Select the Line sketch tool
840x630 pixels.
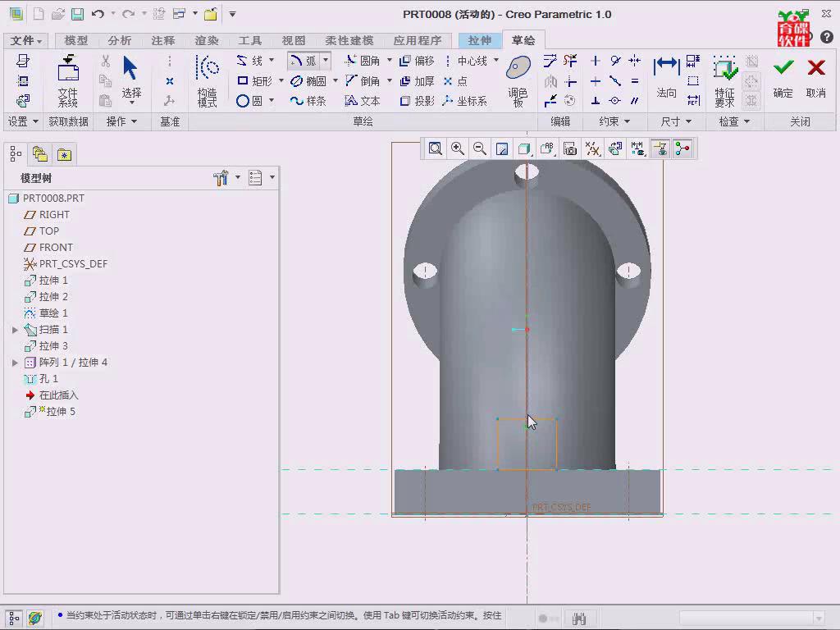(249, 61)
